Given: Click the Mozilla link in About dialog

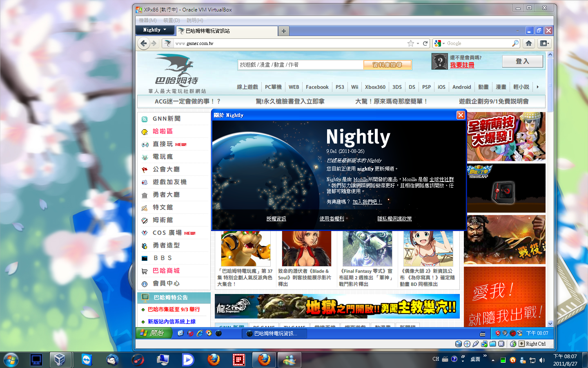Looking at the screenshot, I should (x=361, y=179).
